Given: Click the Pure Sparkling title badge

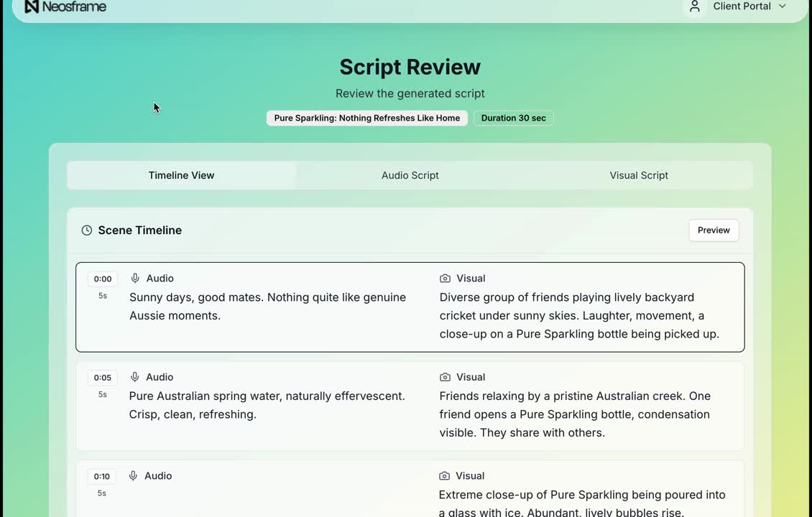Looking at the screenshot, I should pos(367,118).
